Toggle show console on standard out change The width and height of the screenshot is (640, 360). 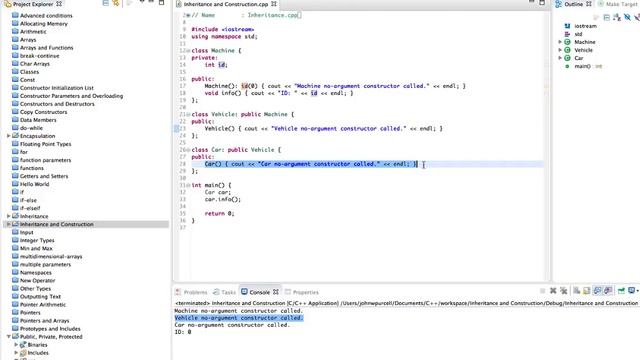[x=598, y=291]
